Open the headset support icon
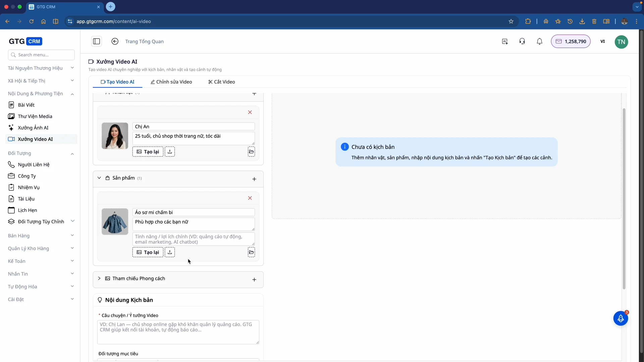The image size is (644, 362). (522, 42)
